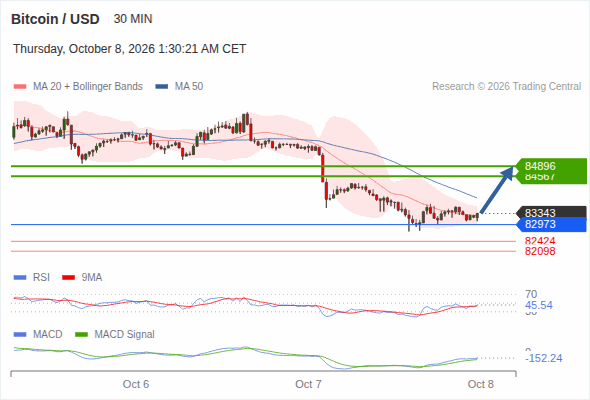Click the black 83343 current price tag
590x400 pixels.
tap(551, 213)
